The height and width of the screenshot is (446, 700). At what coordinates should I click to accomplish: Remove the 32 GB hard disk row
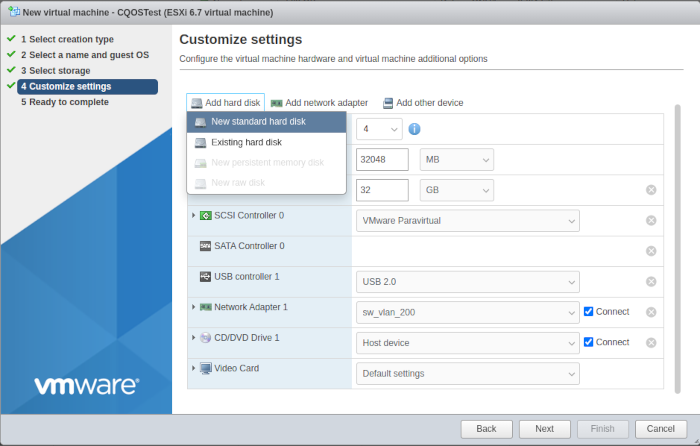[651, 190]
